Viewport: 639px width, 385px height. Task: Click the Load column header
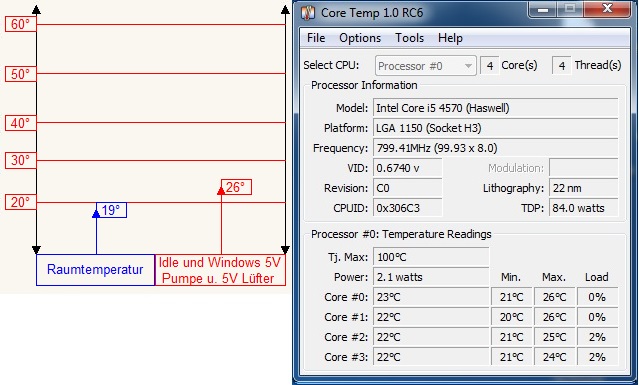[597, 277]
